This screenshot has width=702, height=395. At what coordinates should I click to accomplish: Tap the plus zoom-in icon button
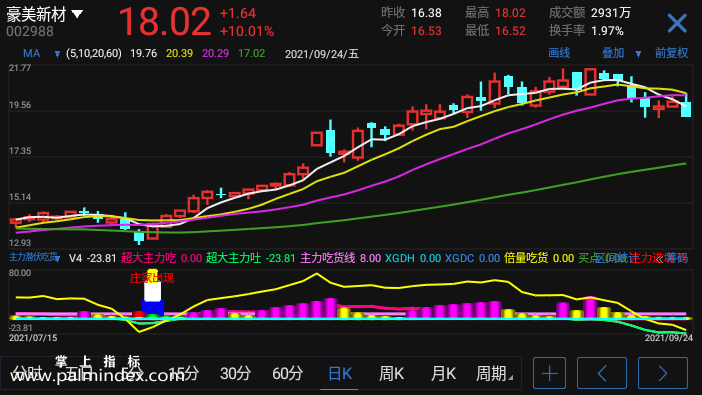tap(549, 373)
